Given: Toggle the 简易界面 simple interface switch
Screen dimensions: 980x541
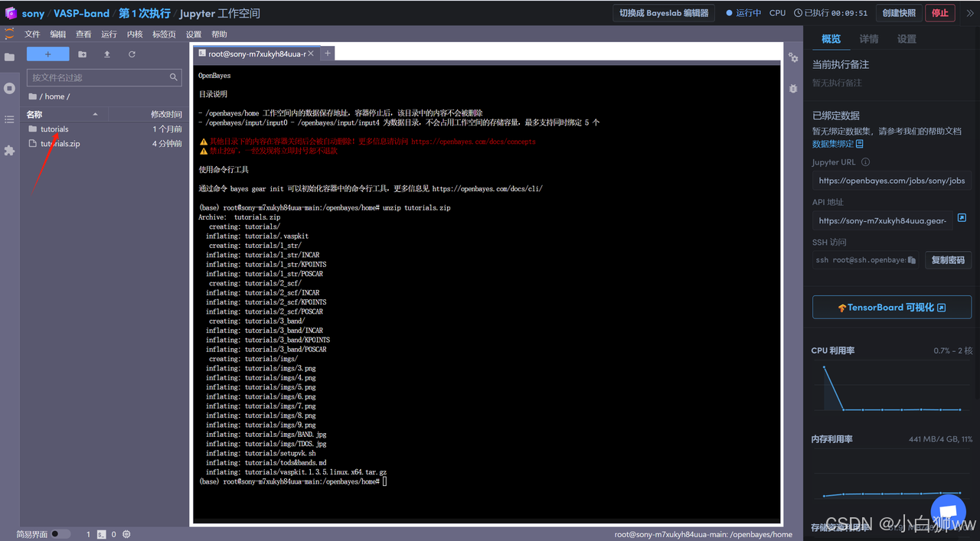Looking at the screenshot, I should (x=60, y=534).
